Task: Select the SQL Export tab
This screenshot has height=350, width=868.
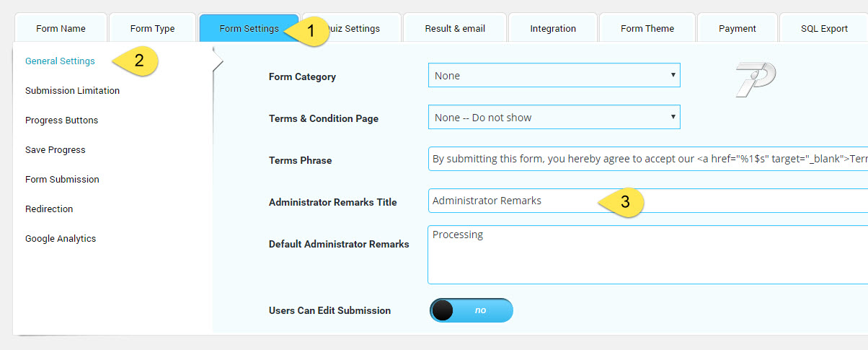Action: point(824,28)
